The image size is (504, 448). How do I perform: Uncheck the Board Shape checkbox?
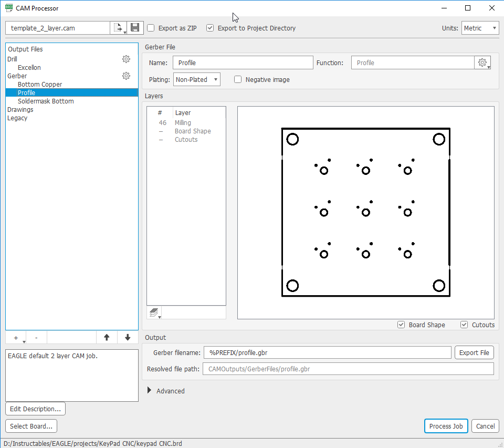(x=401, y=325)
